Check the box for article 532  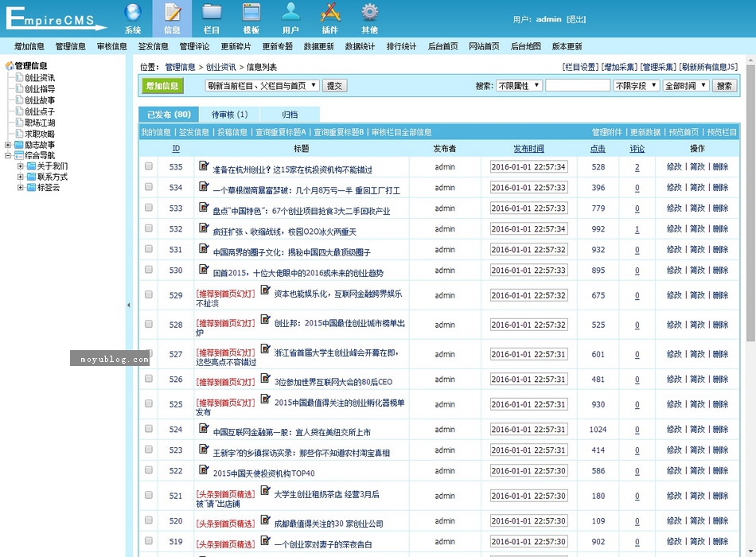click(149, 228)
